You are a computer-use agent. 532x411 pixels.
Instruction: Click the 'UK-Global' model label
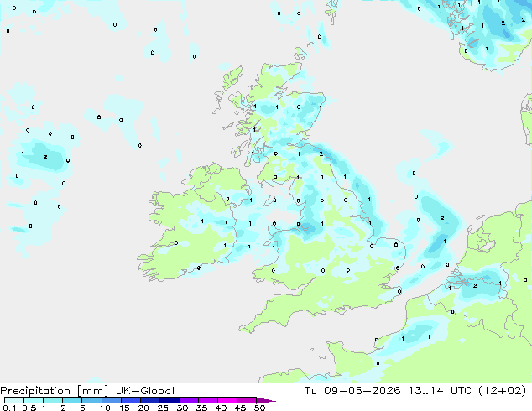(x=145, y=391)
